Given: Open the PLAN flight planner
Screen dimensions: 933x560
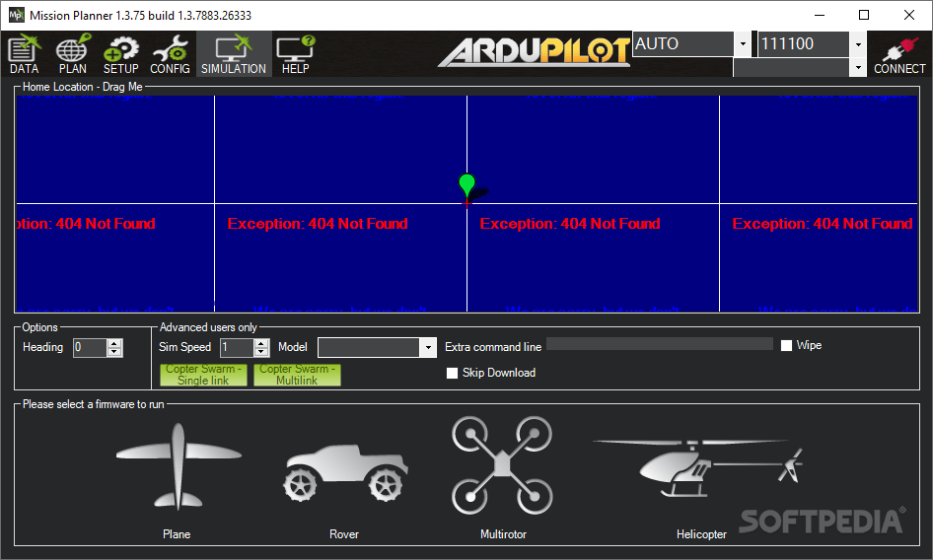Looking at the screenshot, I should click(73, 54).
